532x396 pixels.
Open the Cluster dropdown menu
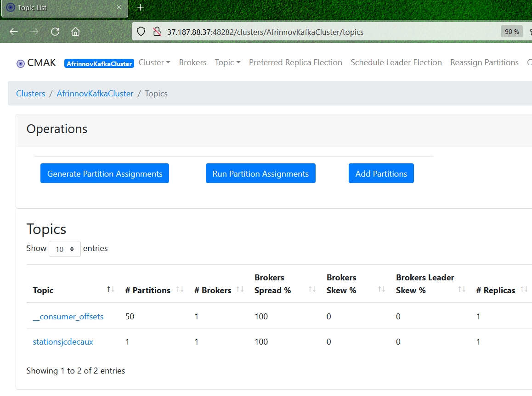[154, 62]
